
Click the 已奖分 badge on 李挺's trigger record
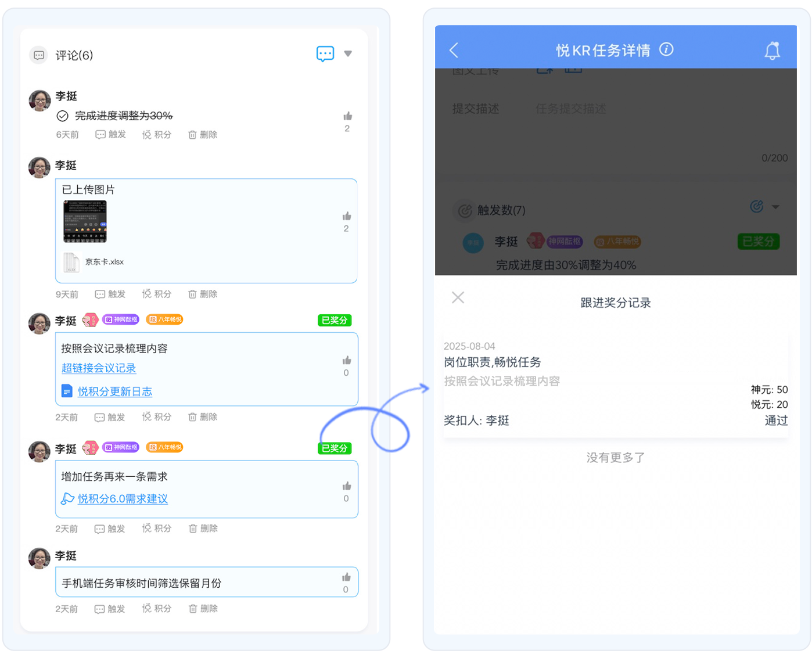[758, 241]
